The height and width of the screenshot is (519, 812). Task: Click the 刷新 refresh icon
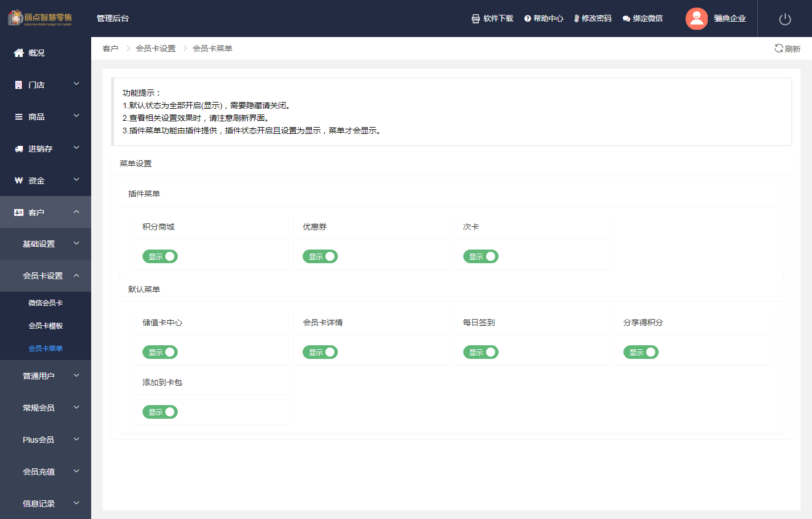click(x=778, y=48)
